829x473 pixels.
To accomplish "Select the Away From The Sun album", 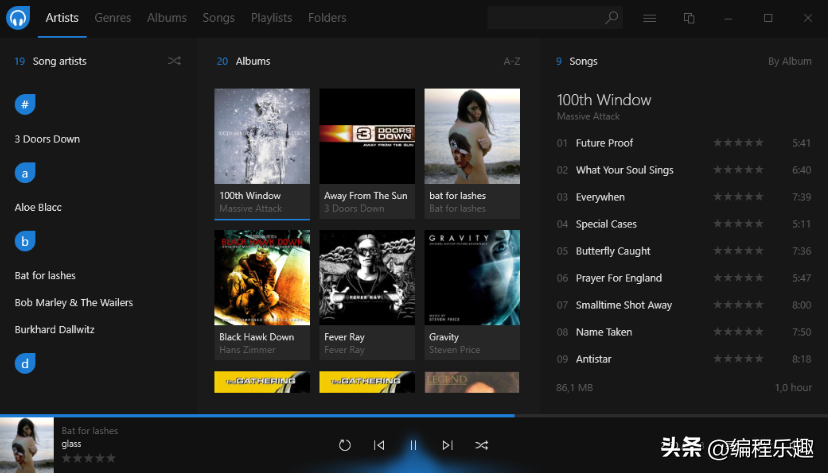I will (x=367, y=136).
